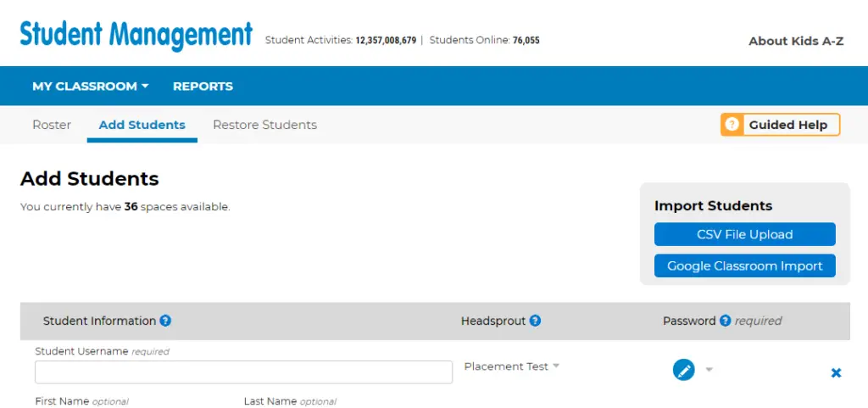Select the Add Students tab
Viewport: 868px width, 408px height.
[142, 125]
